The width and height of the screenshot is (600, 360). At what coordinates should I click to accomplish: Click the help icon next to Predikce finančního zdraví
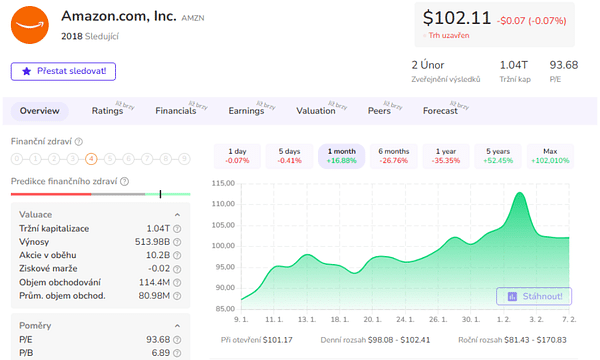(124, 181)
